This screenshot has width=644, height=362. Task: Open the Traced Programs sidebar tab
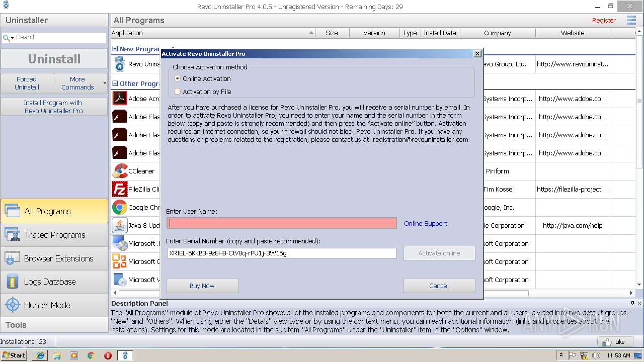coord(54,235)
